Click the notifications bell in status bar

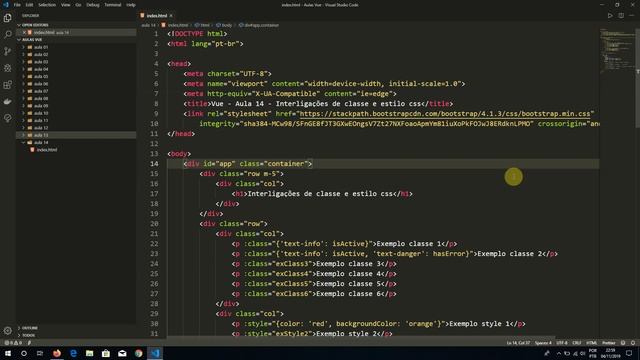pos(633,343)
